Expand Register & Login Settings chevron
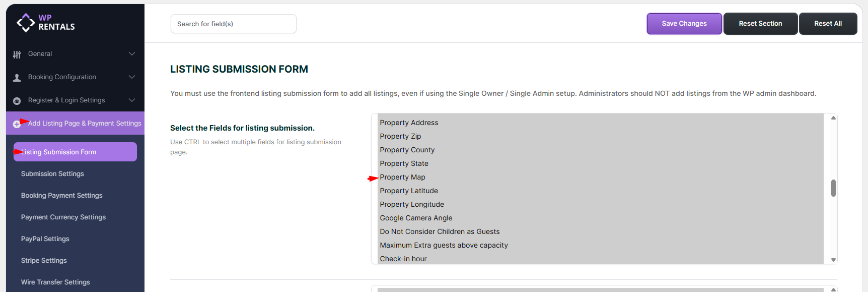This screenshot has width=868, height=292. [x=132, y=100]
